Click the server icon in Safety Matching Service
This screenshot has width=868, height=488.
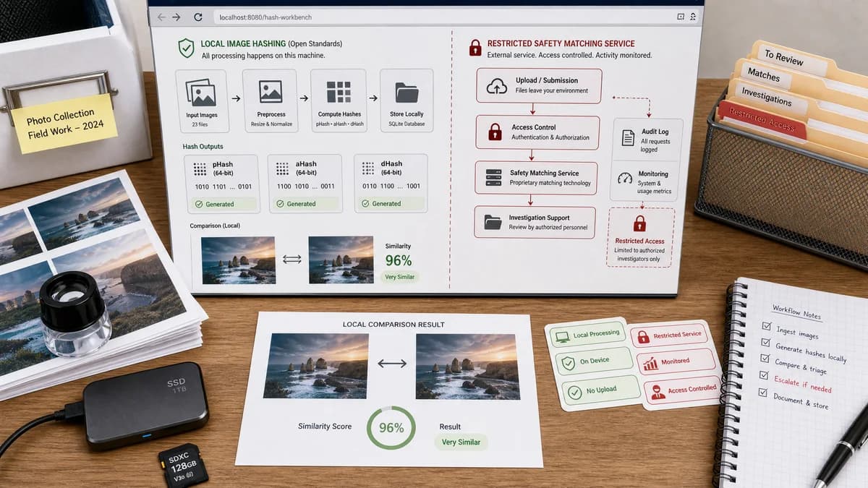[494, 177]
